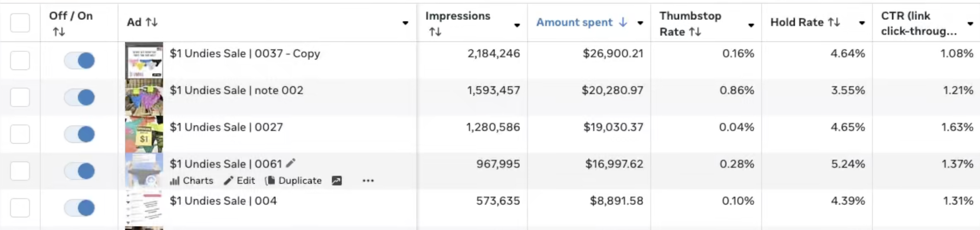Open the Thumbstop Rate column dropdown arrow
Viewport: 980px width, 230px height.
751,25
